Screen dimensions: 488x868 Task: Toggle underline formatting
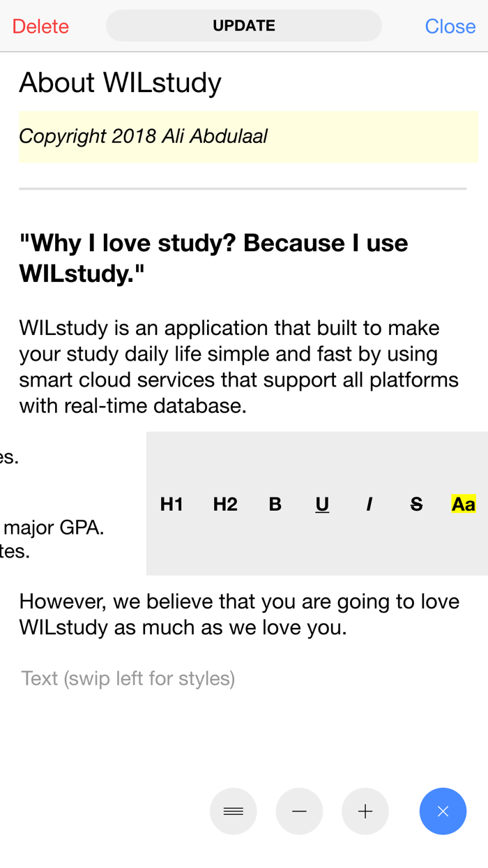[x=322, y=504]
